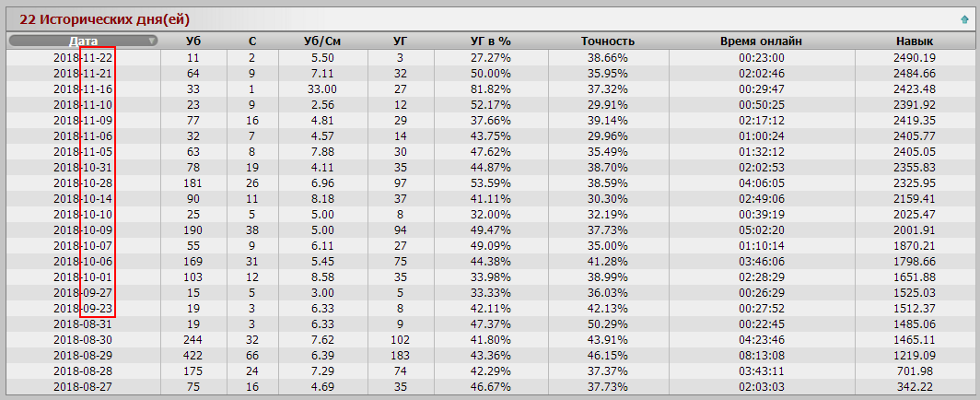
Task: Select the 2018-08-29 date row
Action: (490, 355)
